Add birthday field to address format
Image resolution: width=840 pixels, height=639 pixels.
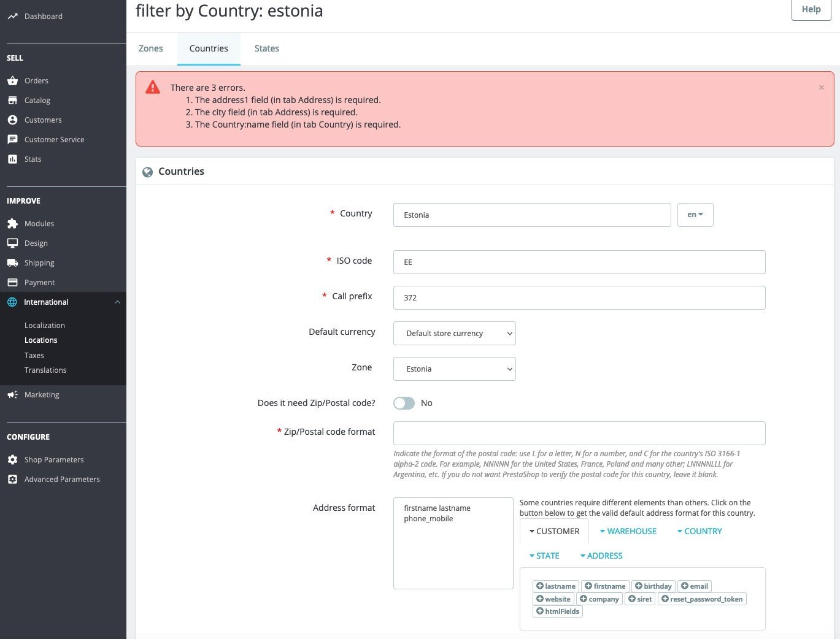click(x=653, y=586)
